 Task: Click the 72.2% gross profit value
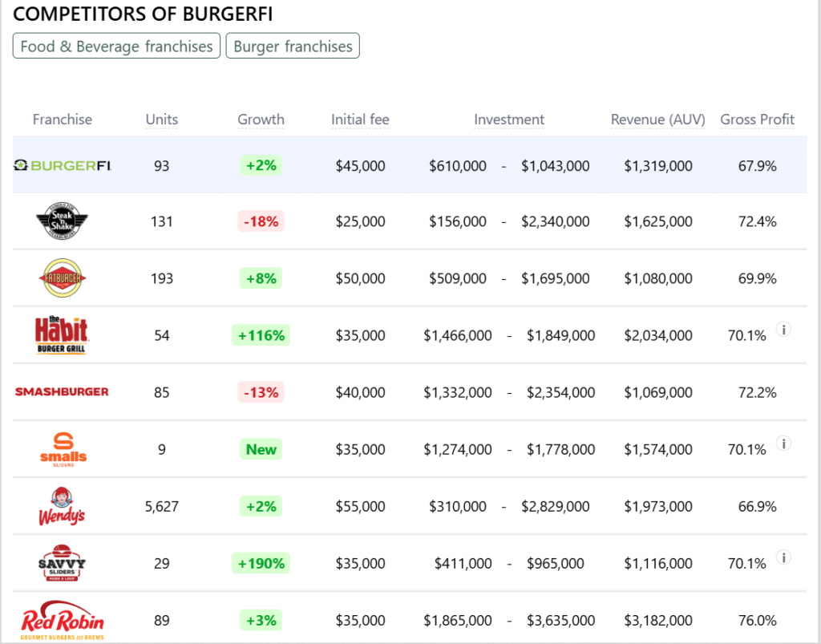click(757, 392)
